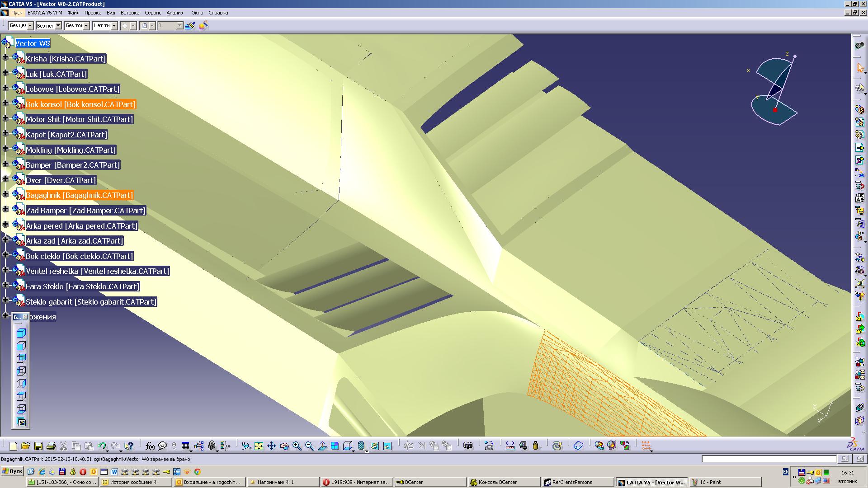Select Fara Steklo part in tree
This screenshot has height=488, width=868.
82,286
